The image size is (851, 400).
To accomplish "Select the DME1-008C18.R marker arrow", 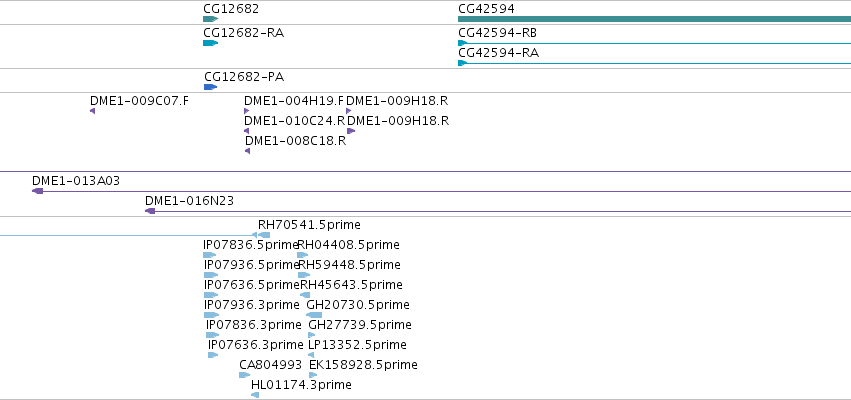I will click(x=247, y=151).
